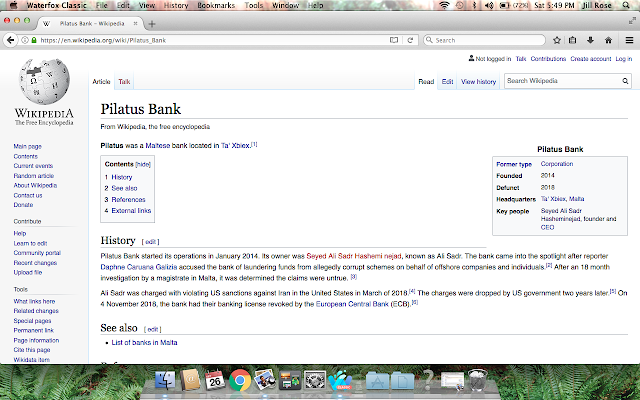Switch to the Article tab
The image size is (640, 400).
(x=101, y=82)
